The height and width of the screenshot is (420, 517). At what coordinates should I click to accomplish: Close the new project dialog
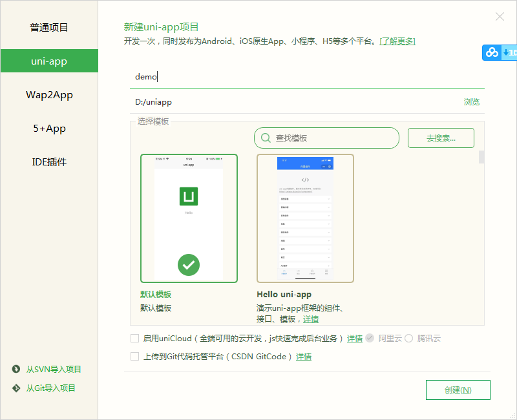(500, 17)
